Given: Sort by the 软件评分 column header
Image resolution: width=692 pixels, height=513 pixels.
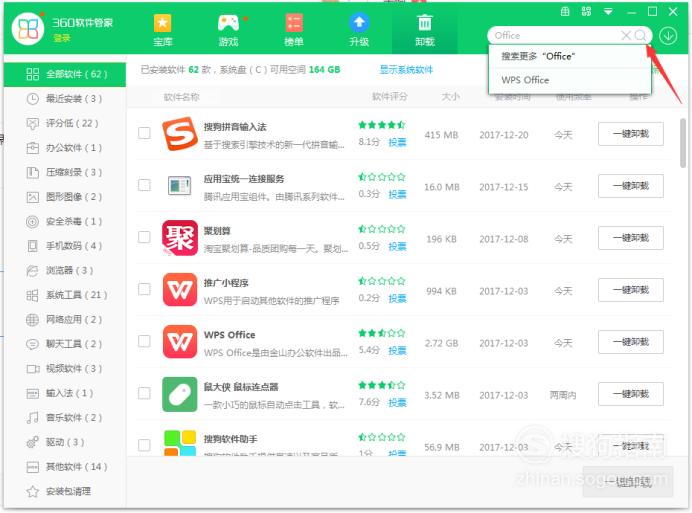Looking at the screenshot, I should click(390, 96).
